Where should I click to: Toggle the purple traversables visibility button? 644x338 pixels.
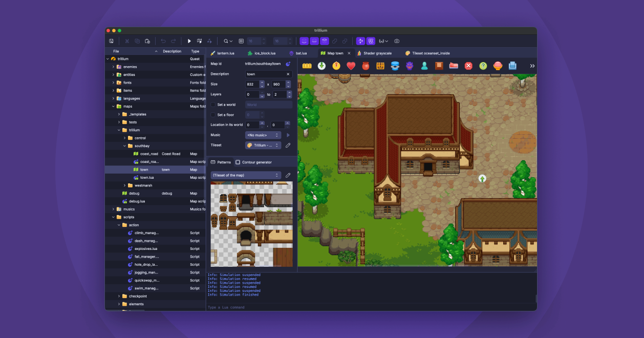click(x=360, y=41)
